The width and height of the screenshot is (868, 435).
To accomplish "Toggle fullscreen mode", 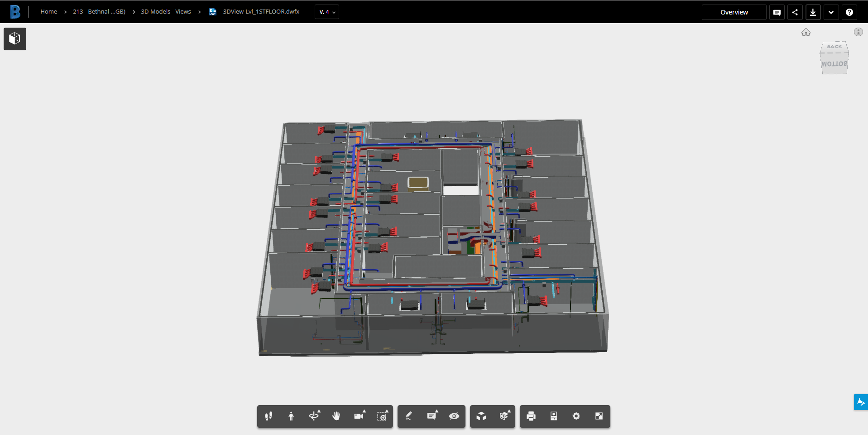I will coord(599,416).
